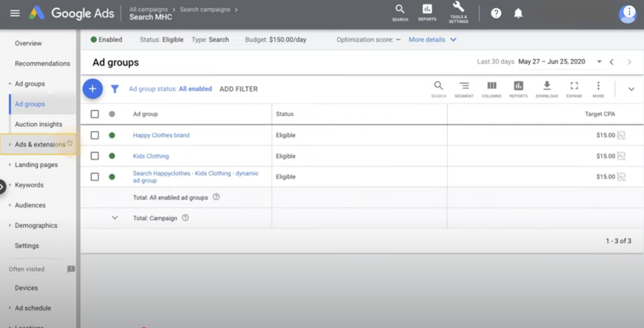Expand the table to full screen
The width and height of the screenshot is (644, 328).
pos(574,89)
